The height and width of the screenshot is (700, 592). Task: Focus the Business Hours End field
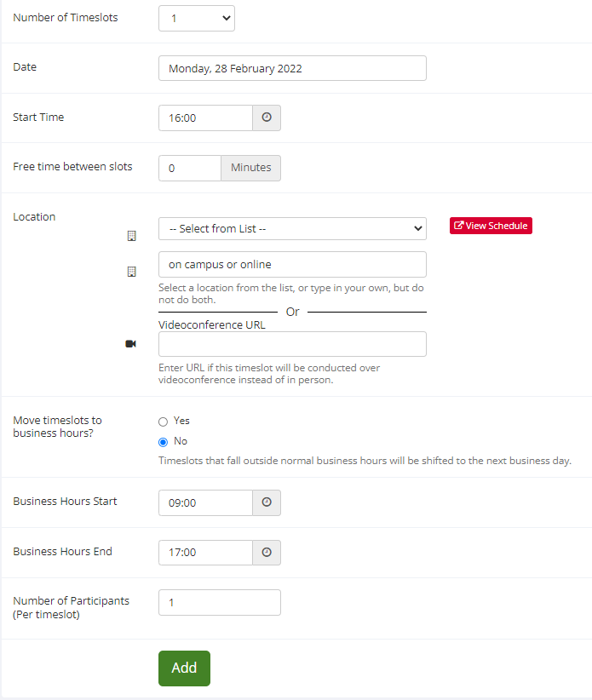pyautogui.click(x=206, y=553)
